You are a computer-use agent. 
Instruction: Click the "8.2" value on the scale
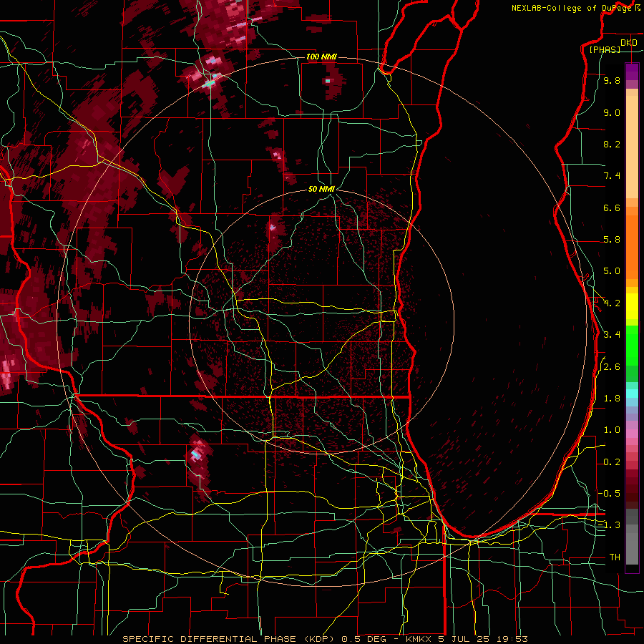(612, 144)
